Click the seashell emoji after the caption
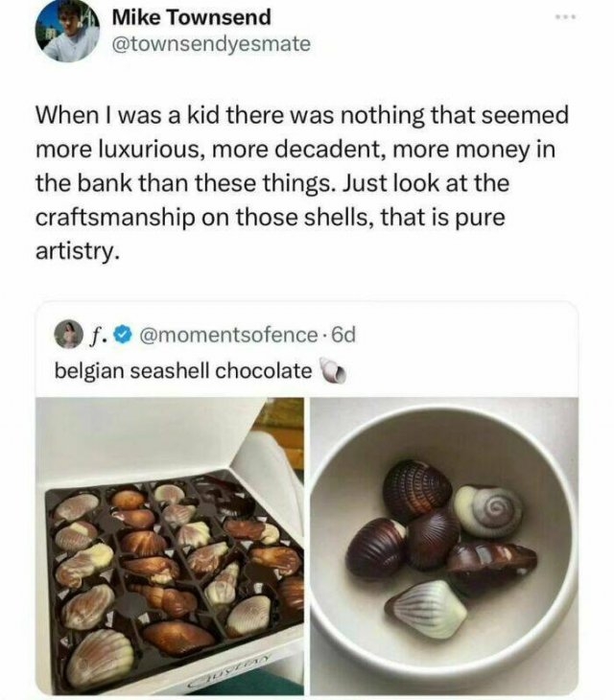 tap(330, 370)
